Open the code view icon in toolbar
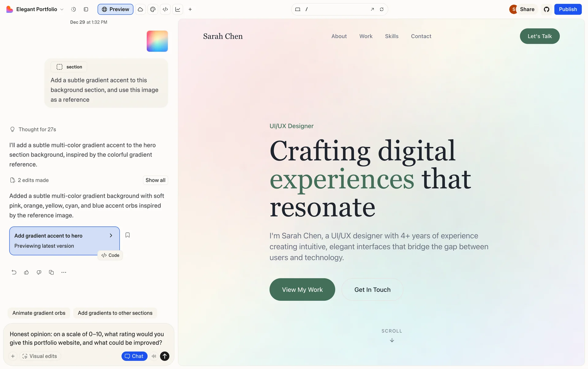The width and height of the screenshot is (588, 369). click(x=165, y=9)
